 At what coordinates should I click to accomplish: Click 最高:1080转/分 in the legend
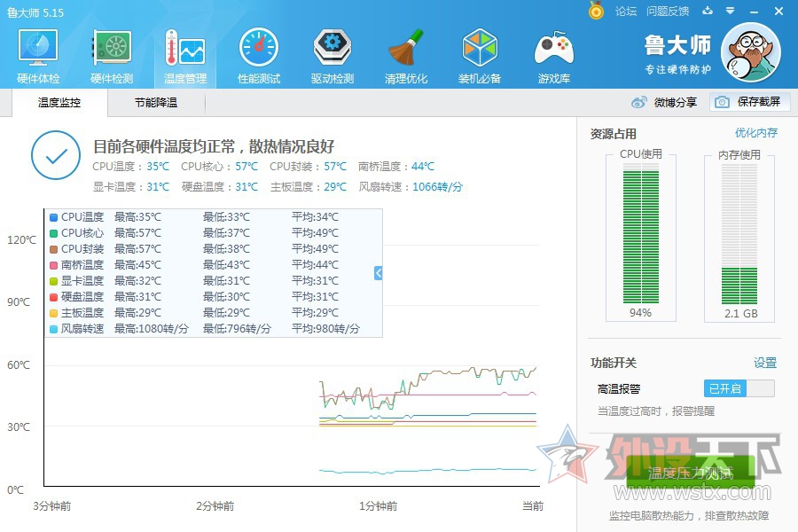151,329
